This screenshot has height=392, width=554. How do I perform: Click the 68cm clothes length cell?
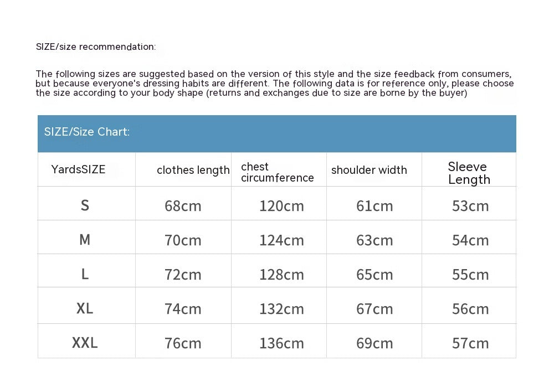[183, 206]
